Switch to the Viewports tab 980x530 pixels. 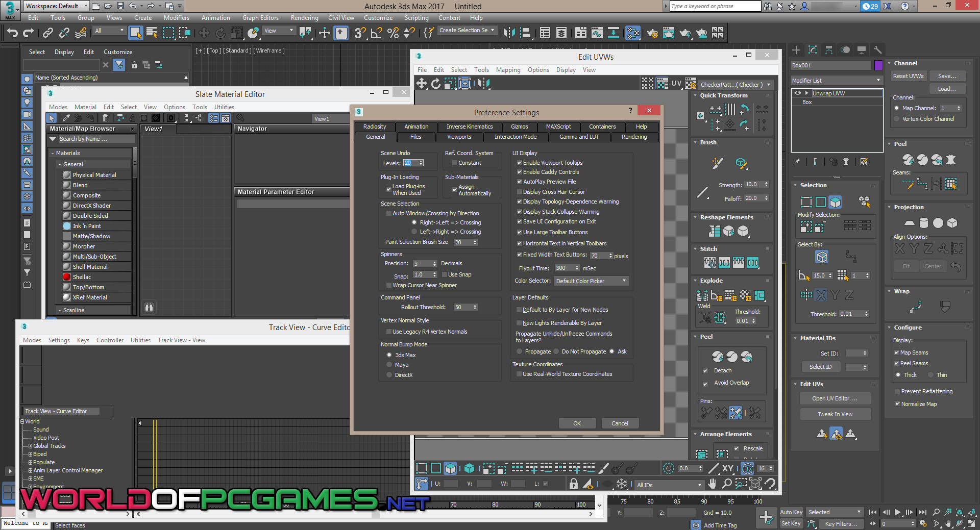click(459, 137)
